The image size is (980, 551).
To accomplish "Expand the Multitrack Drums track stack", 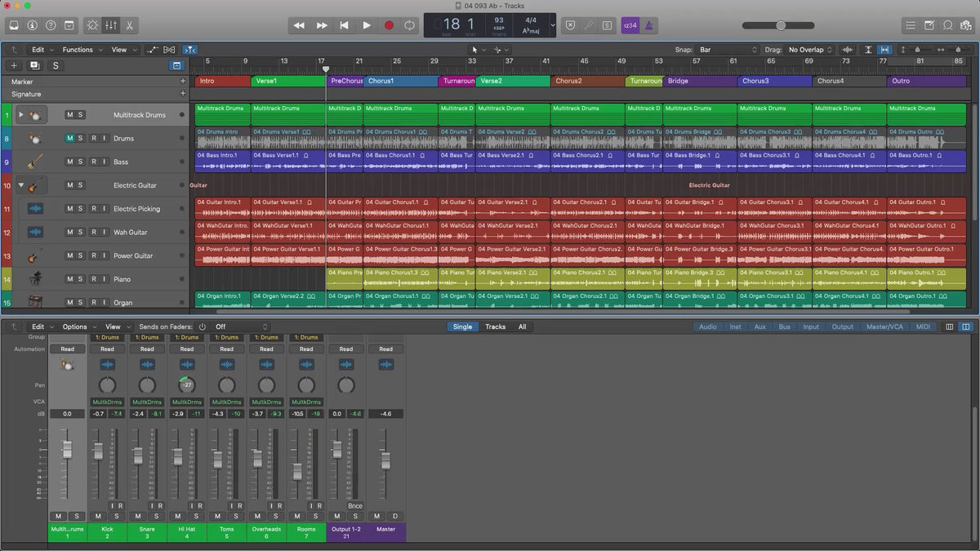I will tap(21, 115).
